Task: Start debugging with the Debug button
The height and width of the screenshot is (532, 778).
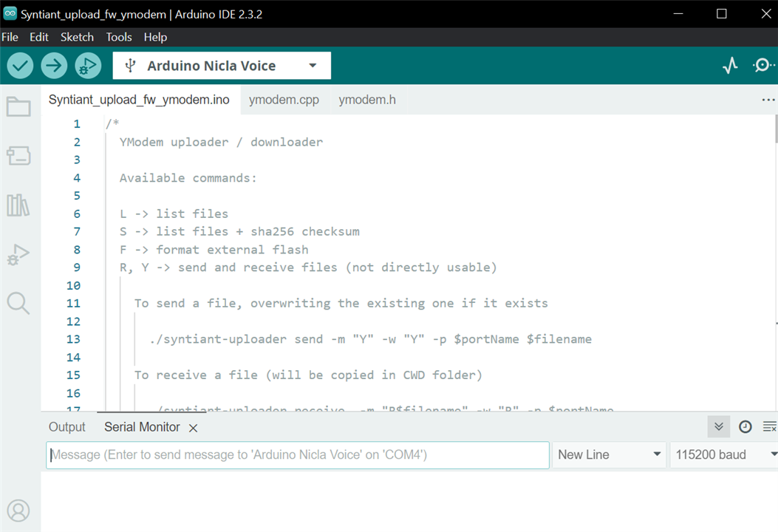Action: [x=89, y=66]
